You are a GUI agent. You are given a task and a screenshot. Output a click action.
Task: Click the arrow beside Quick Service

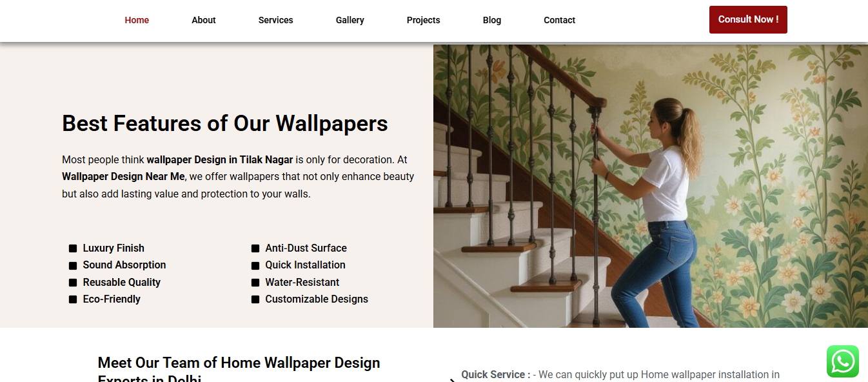click(x=452, y=380)
